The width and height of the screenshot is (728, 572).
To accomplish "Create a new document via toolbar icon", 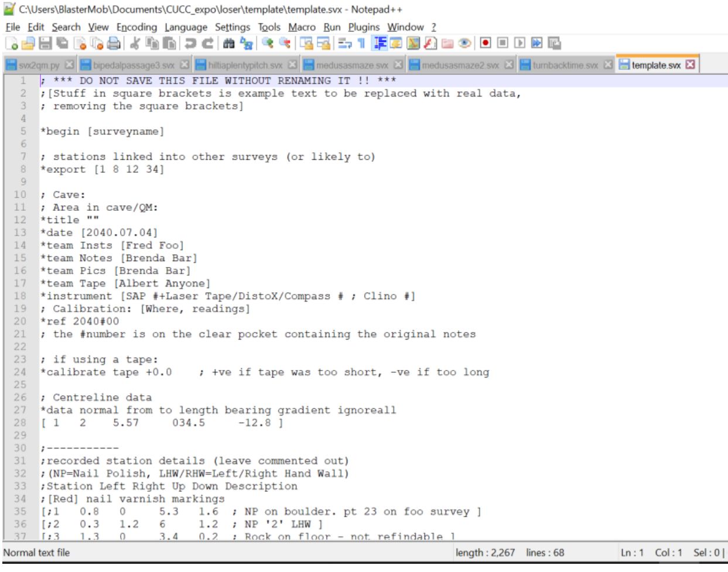I will pos(11,43).
